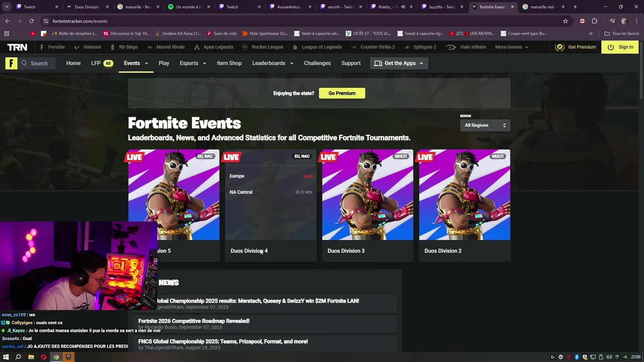The image size is (644, 362).
Task: Open the LFP nav item
Action: (x=102, y=63)
